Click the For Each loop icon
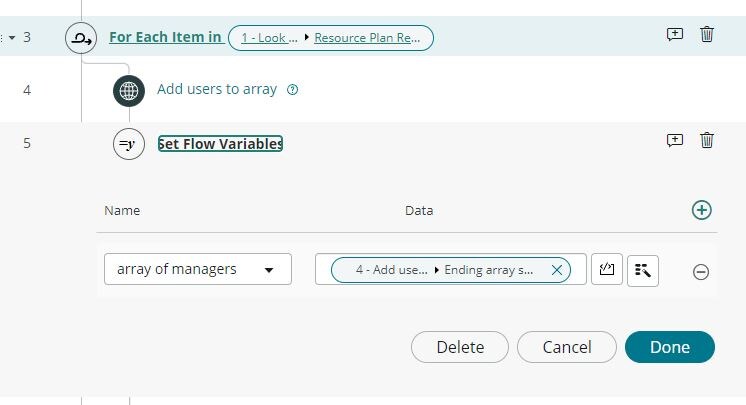 coord(80,38)
